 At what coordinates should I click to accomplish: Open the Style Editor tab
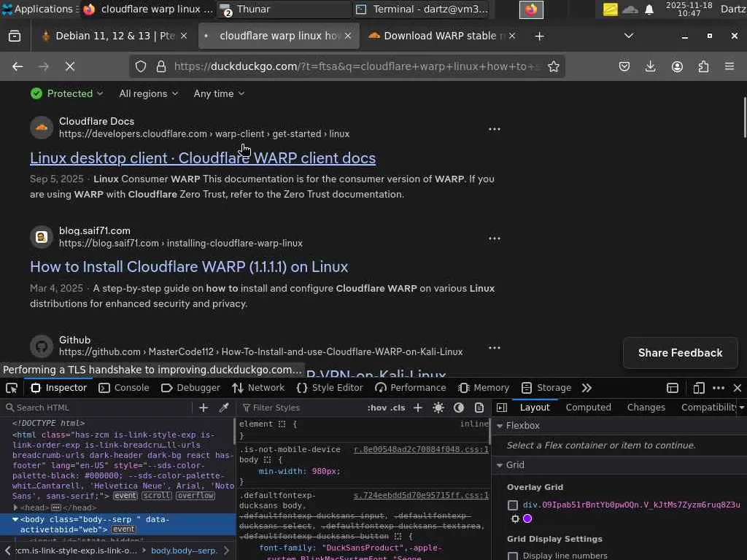tap(330, 388)
